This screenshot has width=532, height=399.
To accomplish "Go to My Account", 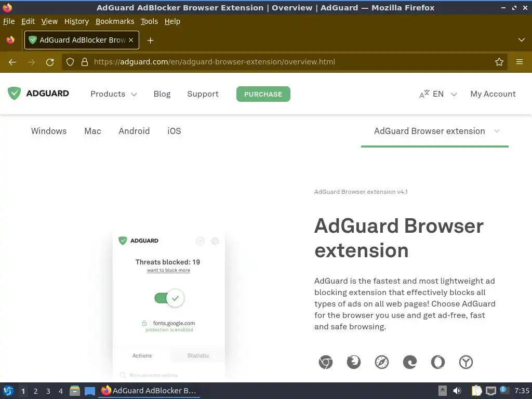I will pos(493,94).
